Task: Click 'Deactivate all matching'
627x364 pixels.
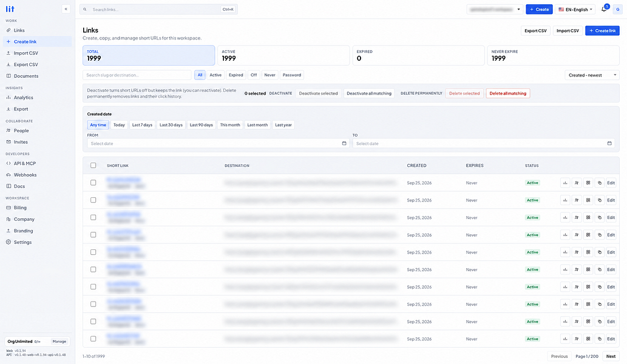Action: pos(369,93)
